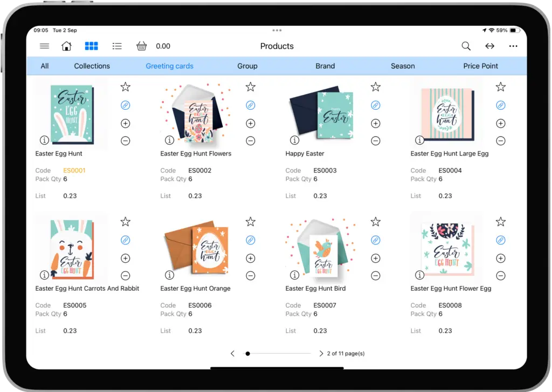552x392 pixels.
Task: Select the All filter tab
Action: point(45,66)
